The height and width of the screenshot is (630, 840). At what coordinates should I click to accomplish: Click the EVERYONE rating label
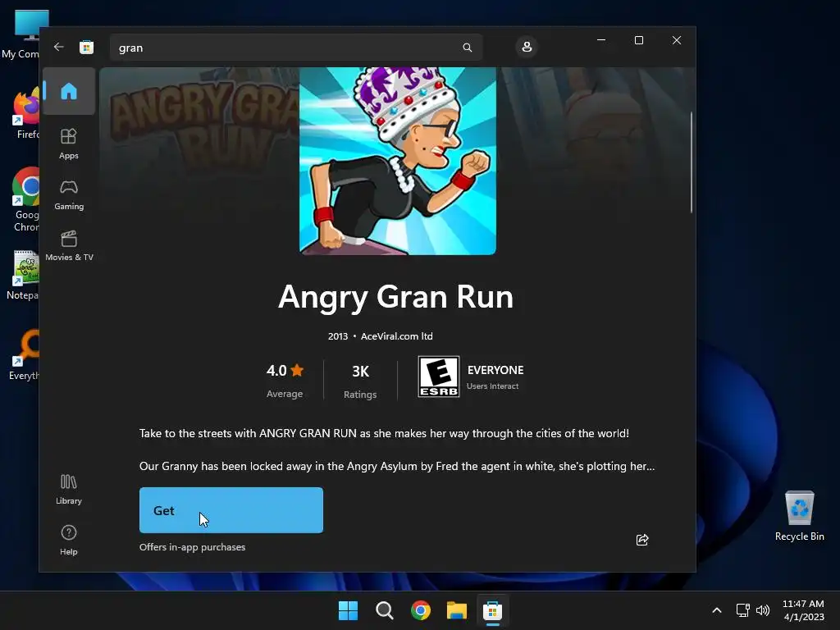pyautogui.click(x=495, y=370)
